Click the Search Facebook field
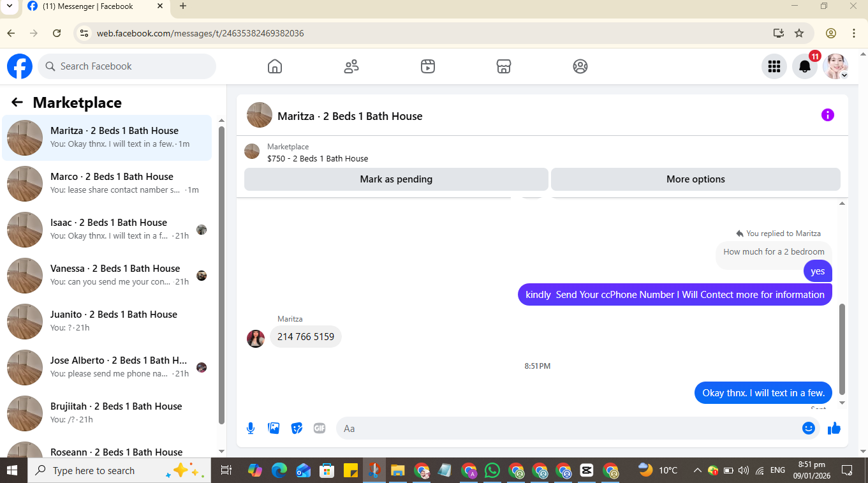Screen dimensions: 868x483 pos(128,66)
